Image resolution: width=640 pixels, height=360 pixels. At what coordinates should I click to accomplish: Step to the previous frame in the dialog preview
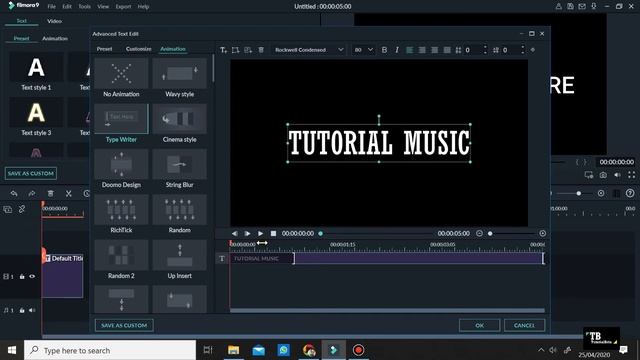click(x=234, y=233)
